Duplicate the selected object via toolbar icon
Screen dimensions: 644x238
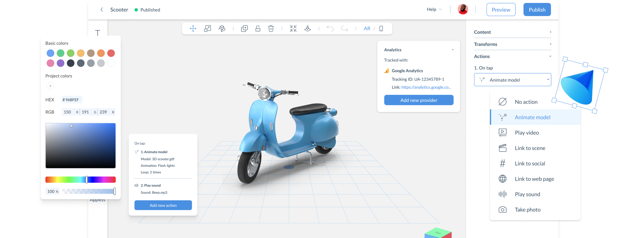pyautogui.click(x=244, y=28)
